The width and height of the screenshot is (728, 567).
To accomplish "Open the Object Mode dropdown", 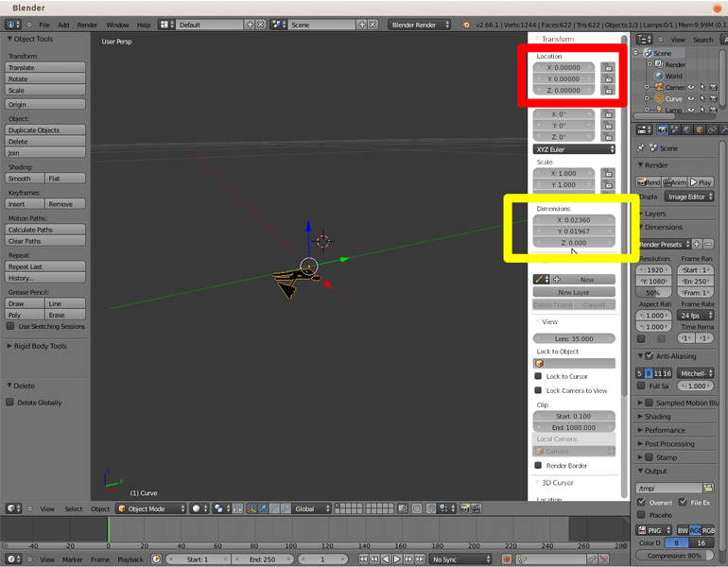I will click(x=148, y=508).
